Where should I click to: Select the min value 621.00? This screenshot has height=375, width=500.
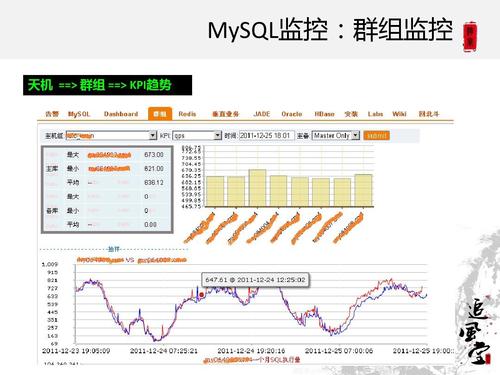click(x=154, y=169)
